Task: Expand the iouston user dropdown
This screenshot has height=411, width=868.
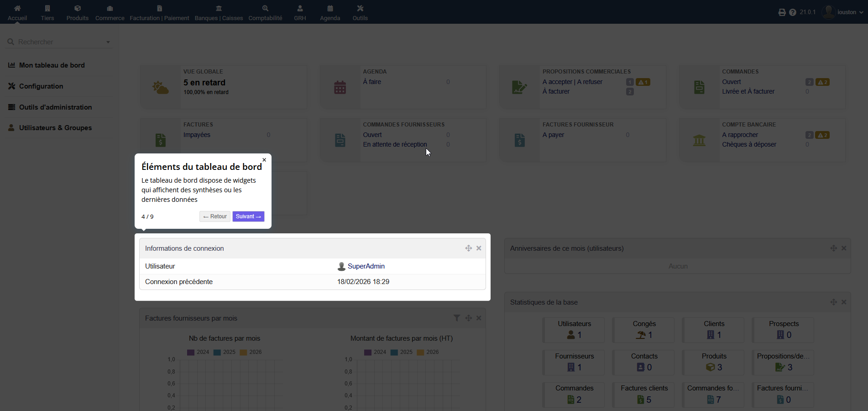Action: pos(843,12)
